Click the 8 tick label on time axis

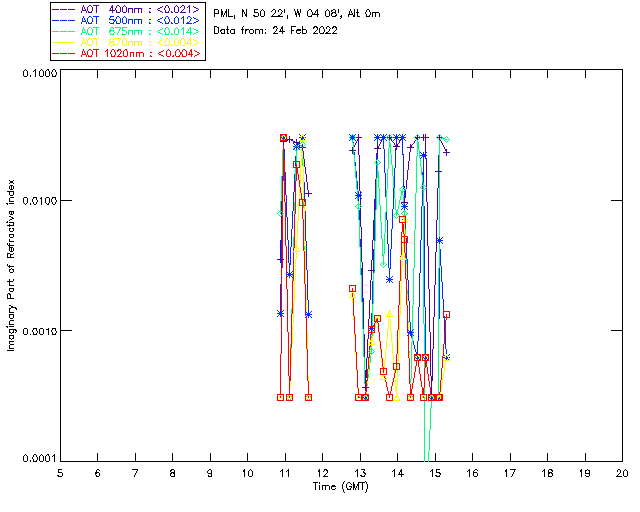[x=173, y=473]
